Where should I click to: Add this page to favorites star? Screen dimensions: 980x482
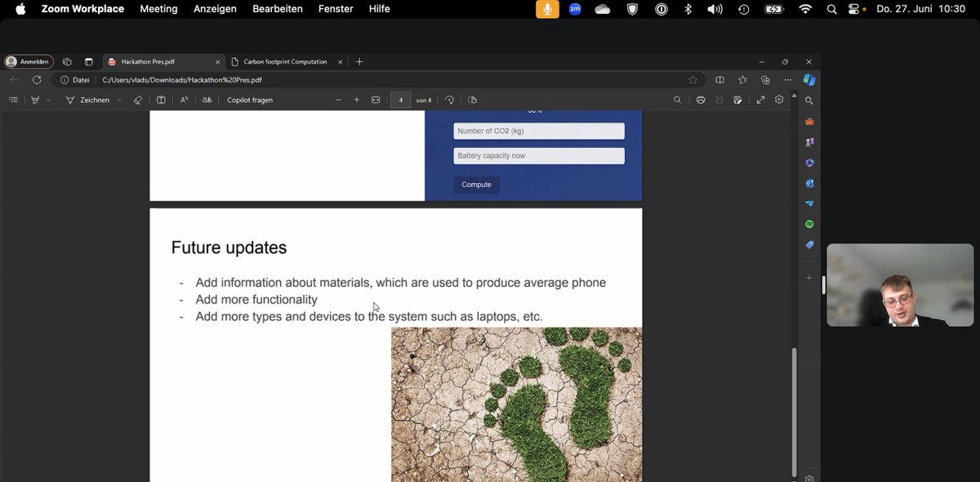click(693, 80)
